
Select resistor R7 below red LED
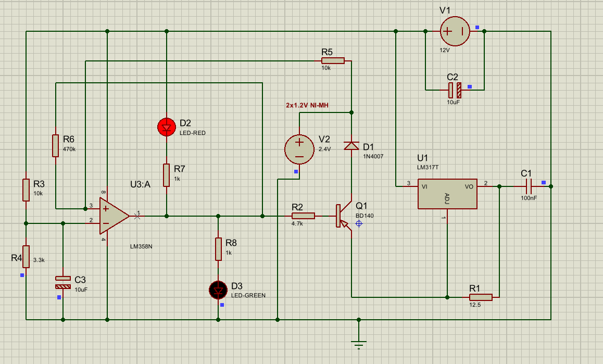167,175
